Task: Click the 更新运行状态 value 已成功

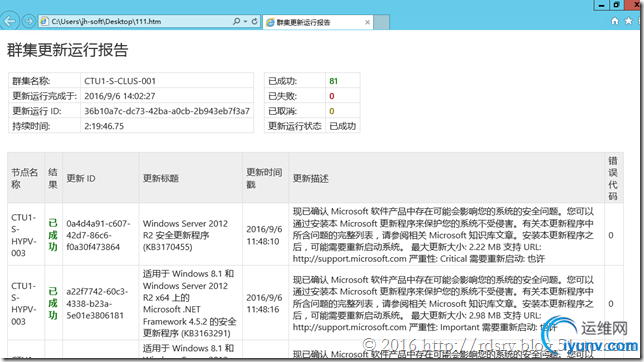Action: pos(343,126)
